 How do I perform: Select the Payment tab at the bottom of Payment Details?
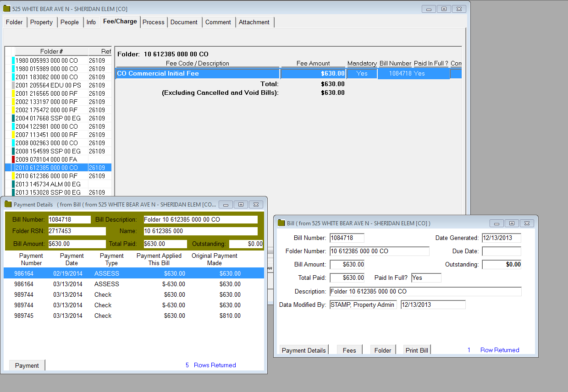point(27,365)
